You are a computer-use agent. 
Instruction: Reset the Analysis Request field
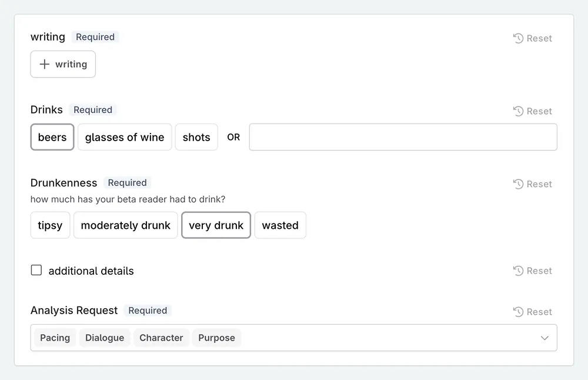[x=532, y=312]
